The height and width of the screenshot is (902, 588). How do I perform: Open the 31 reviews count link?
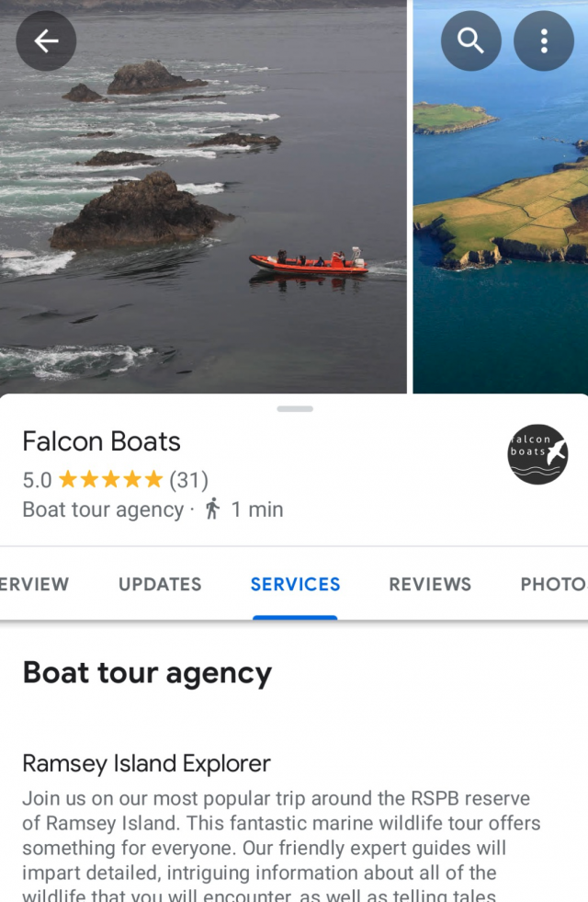click(189, 480)
